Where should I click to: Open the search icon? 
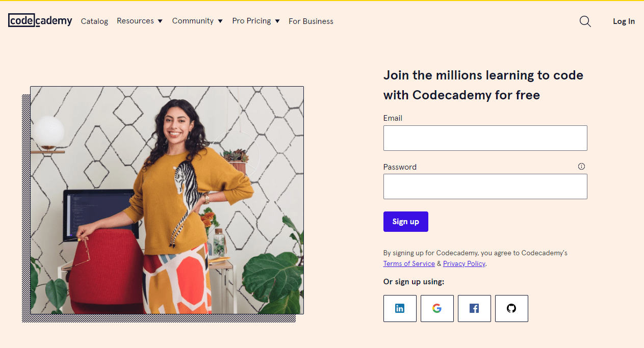click(x=585, y=21)
